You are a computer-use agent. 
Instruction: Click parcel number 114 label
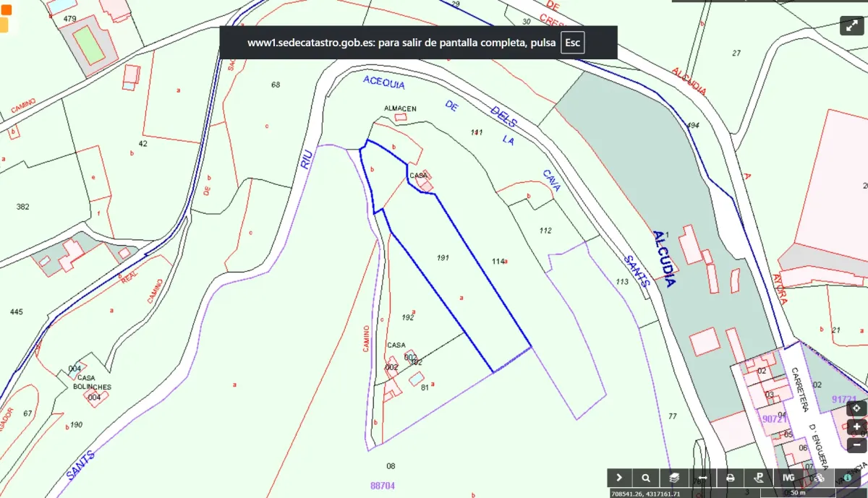(498, 261)
